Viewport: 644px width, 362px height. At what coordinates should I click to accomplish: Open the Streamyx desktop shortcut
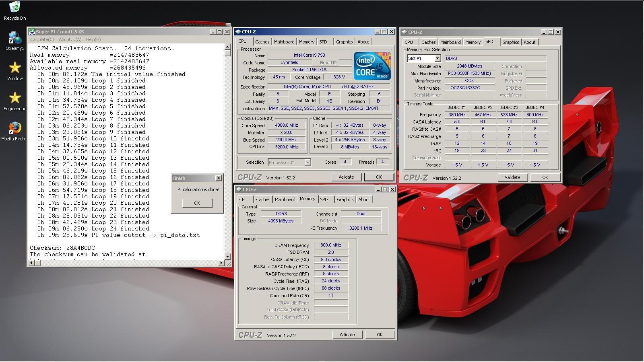tap(14, 38)
